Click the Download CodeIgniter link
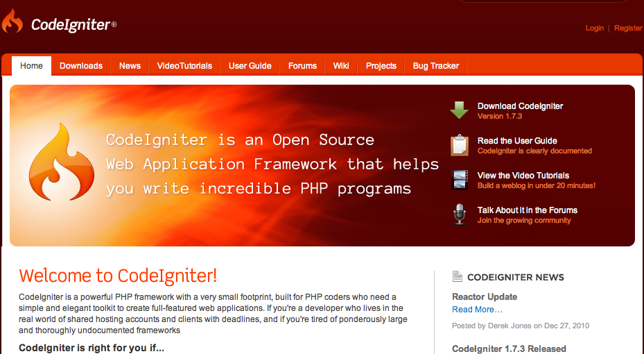 tap(520, 106)
